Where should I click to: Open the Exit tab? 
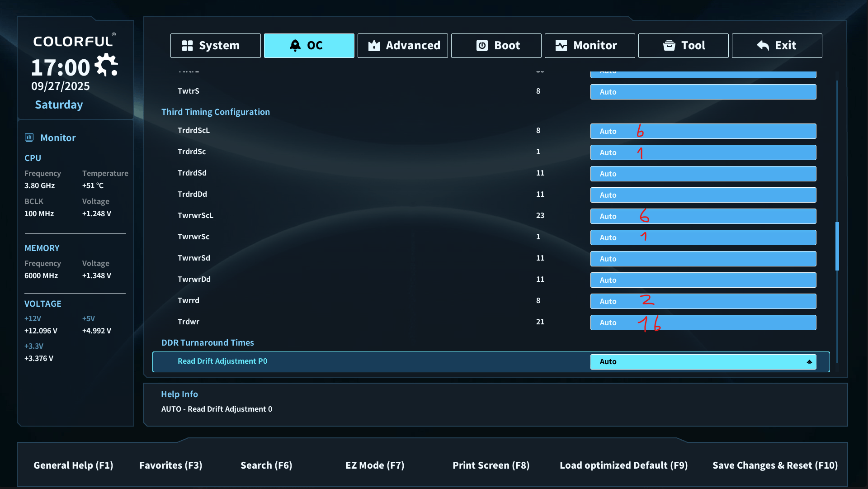pos(777,46)
